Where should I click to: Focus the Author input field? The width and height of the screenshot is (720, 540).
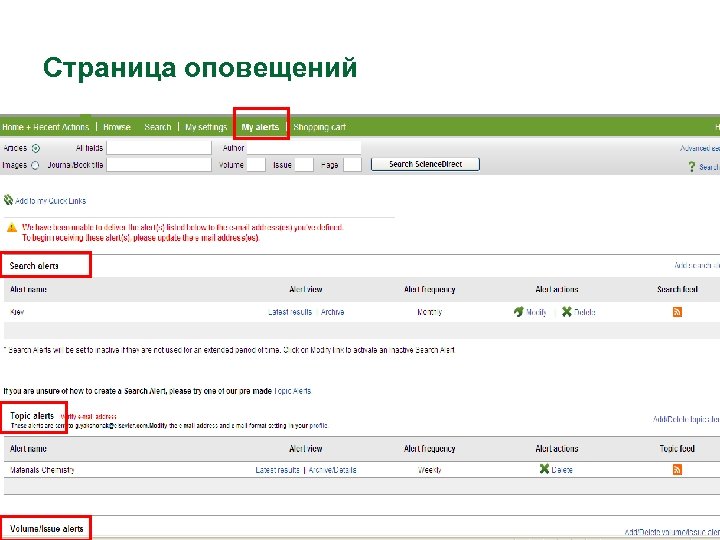pyautogui.click(x=304, y=148)
